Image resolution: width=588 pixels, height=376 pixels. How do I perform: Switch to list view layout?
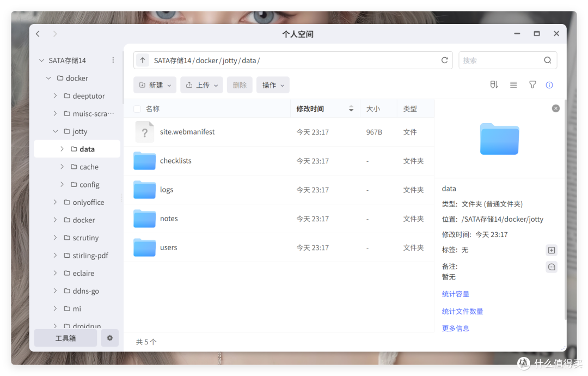click(513, 85)
